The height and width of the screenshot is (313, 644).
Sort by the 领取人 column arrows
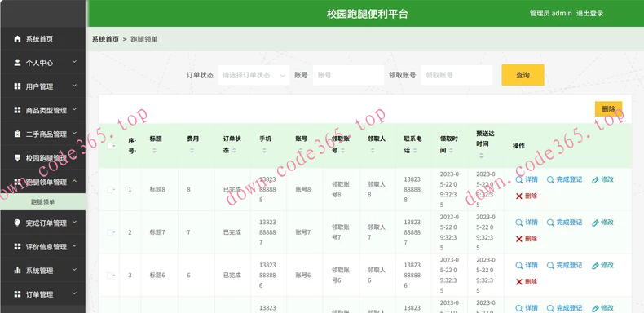(373, 151)
